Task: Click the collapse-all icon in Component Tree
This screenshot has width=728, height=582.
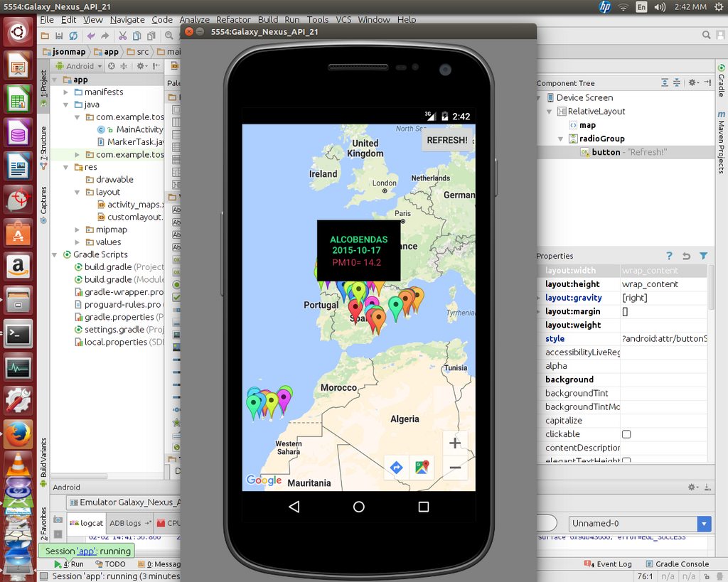Action: tap(677, 83)
